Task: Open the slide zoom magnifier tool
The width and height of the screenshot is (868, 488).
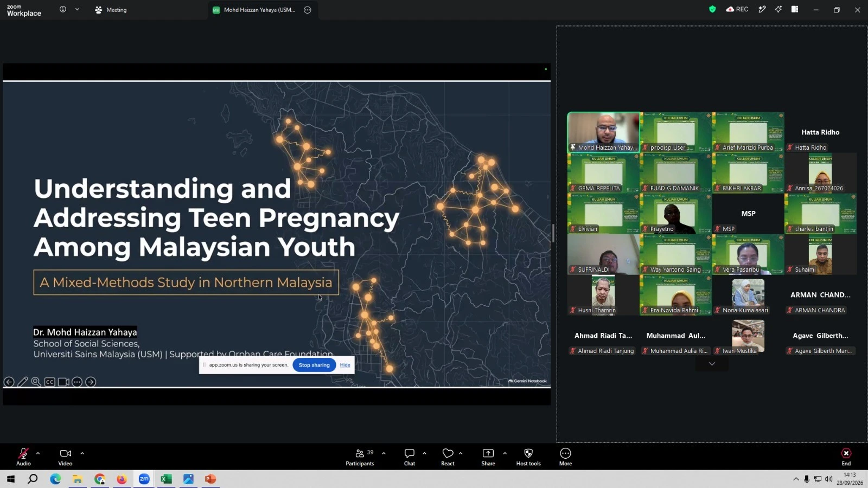Action: [x=36, y=382]
